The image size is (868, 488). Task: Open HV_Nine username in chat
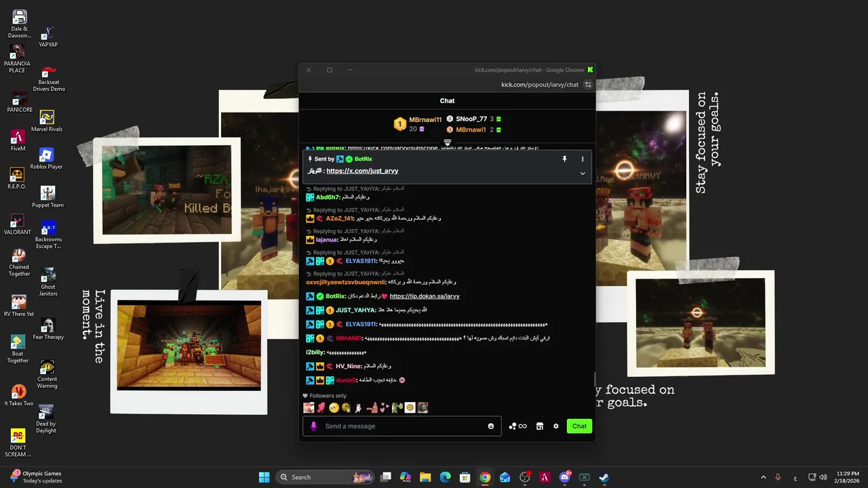coord(349,367)
